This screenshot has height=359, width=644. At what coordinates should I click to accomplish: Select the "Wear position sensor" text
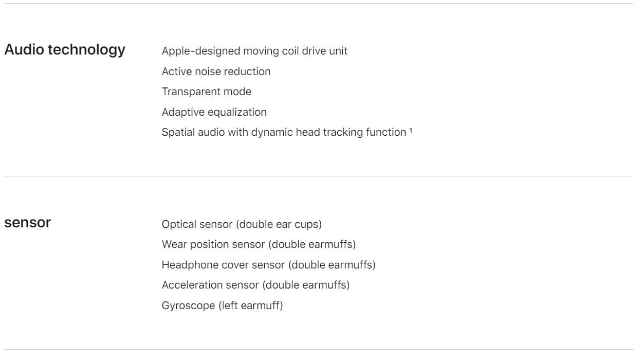click(x=213, y=244)
